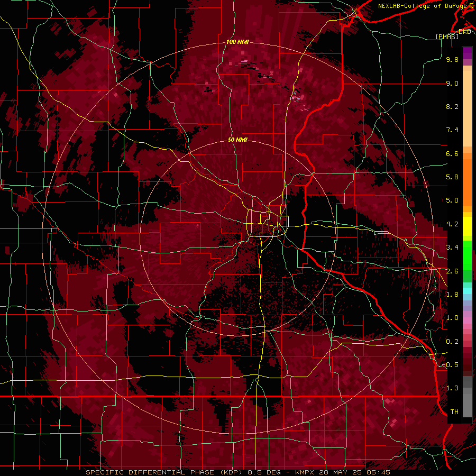
Task: Click the 7.4 legend value
Action: coord(452,130)
